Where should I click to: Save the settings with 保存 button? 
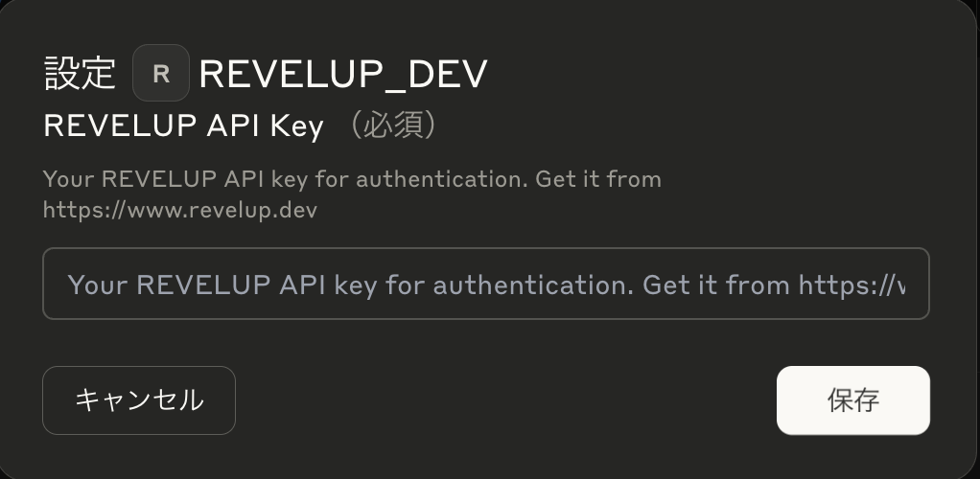point(852,400)
